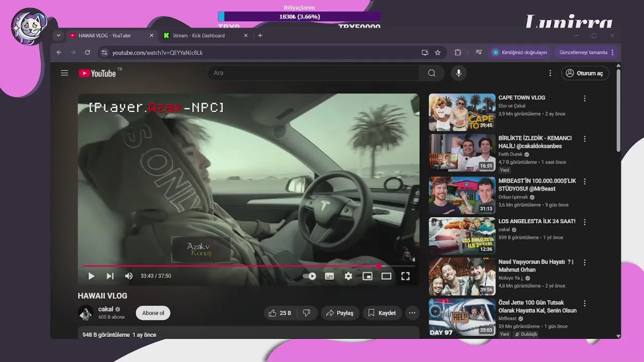Screen dimensions: 644x362
Task: Toggle the autoplay switch in player
Action: 309,276
